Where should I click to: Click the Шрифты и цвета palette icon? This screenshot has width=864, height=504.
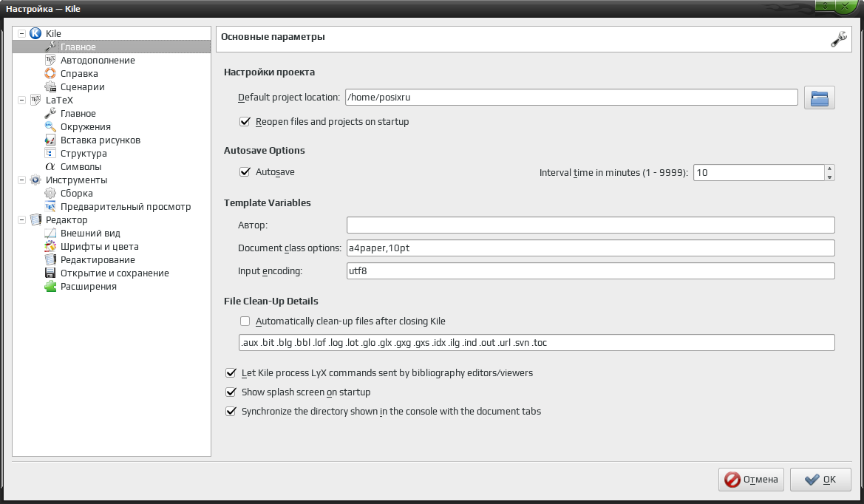[50, 246]
